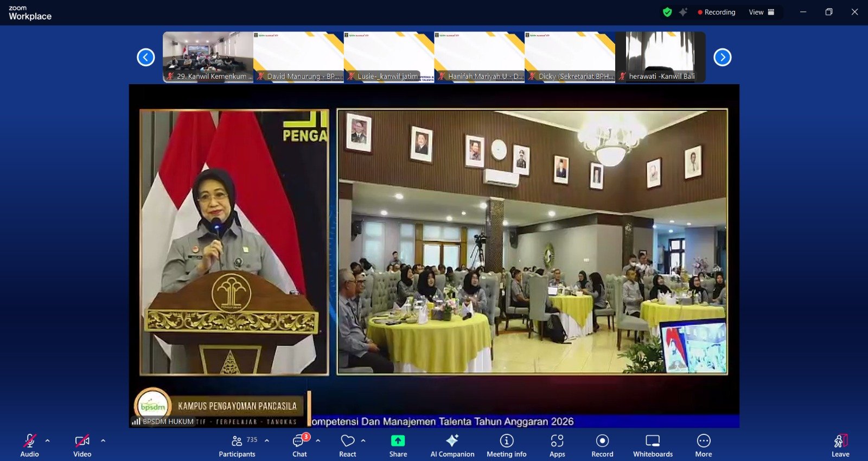Show next participants with right arrow

(722, 57)
